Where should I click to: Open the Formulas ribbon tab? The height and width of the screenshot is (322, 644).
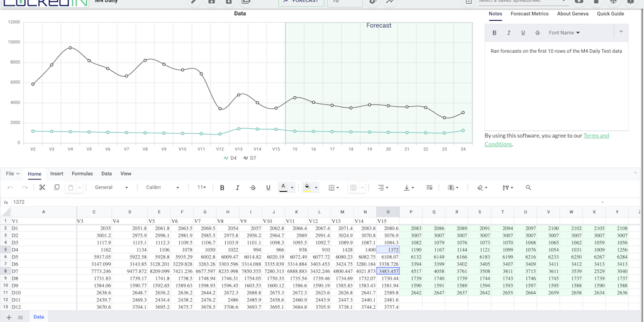82,174
